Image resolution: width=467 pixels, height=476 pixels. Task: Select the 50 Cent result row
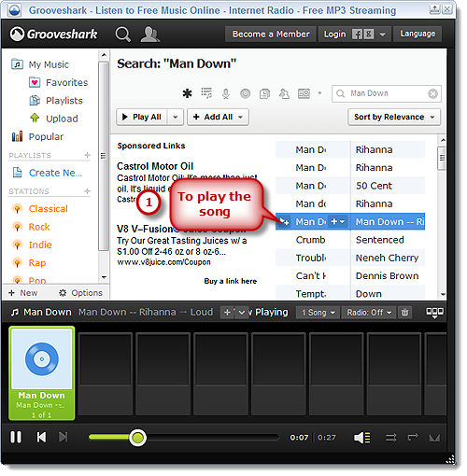pos(350,186)
